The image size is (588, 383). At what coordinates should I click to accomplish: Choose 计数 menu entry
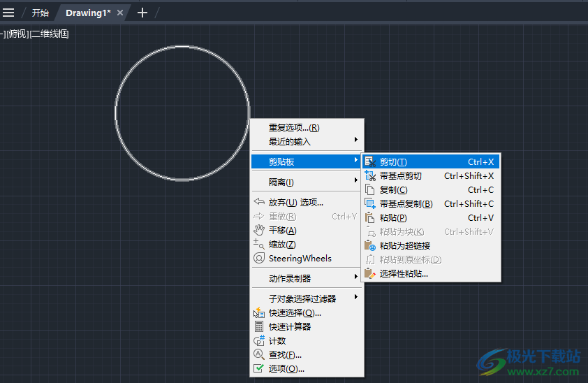click(307, 340)
